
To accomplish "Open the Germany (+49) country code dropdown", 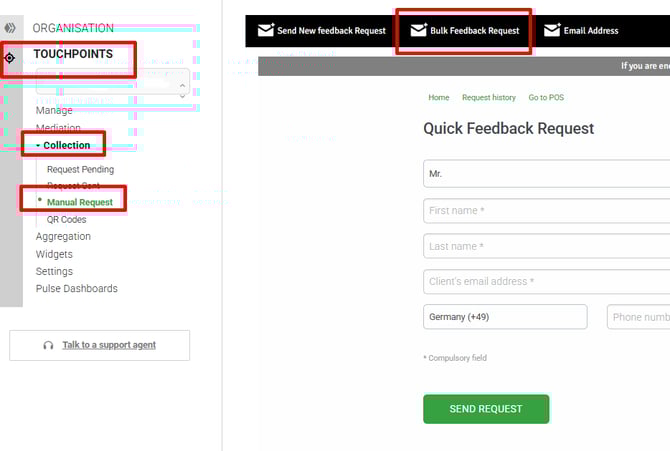I will pyautogui.click(x=504, y=317).
